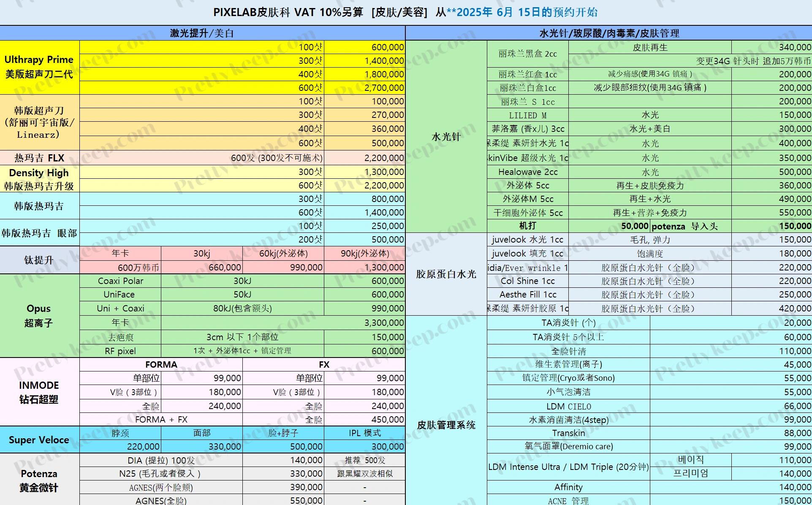Screen dimensions: 812x505
Task: Select the LILIED M cell
Action: (x=528, y=115)
